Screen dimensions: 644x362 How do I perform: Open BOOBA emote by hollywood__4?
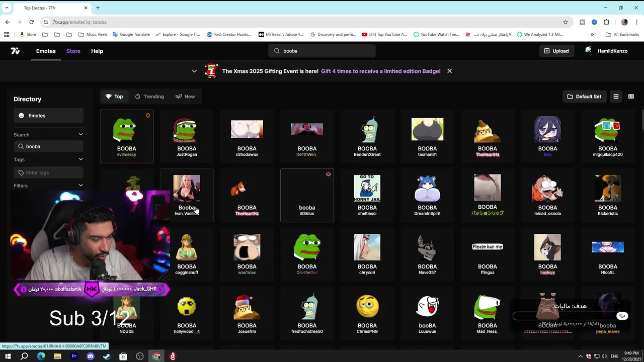pos(187,313)
